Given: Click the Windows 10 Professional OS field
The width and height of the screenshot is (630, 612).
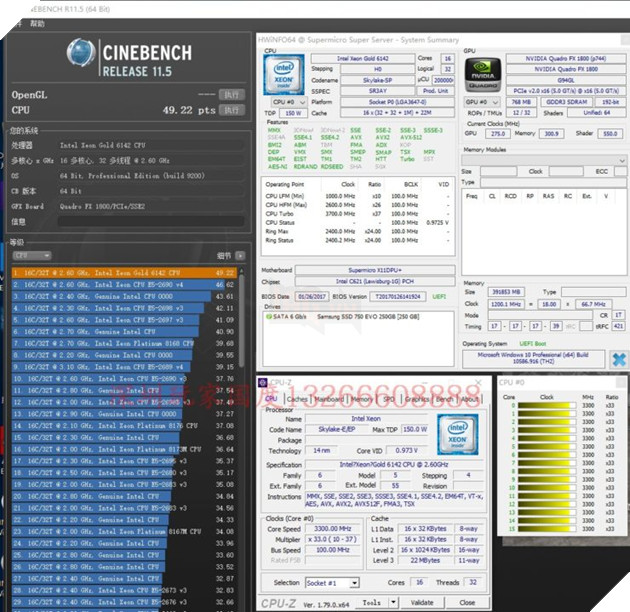Looking at the screenshot, I should tap(533, 358).
